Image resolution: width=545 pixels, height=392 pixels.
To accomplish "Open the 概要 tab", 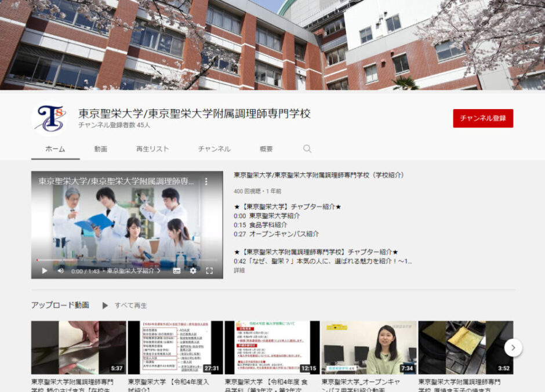I will point(266,149).
